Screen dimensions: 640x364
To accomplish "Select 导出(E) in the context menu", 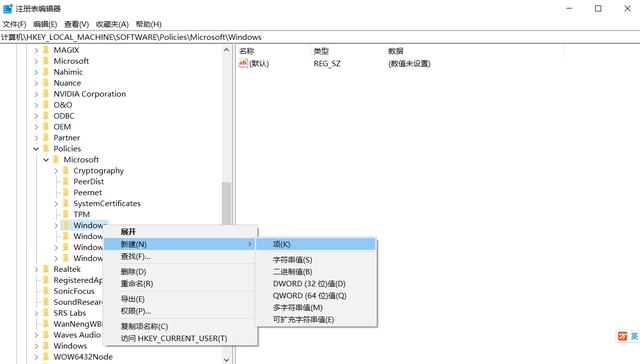I will coord(180,299).
